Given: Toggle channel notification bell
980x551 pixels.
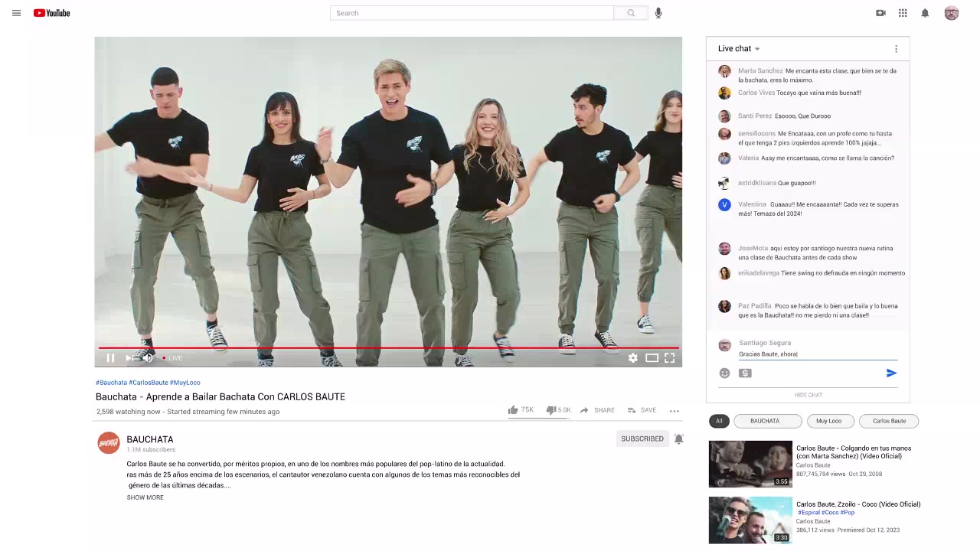Looking at the screenshot, I should (678, 439).
